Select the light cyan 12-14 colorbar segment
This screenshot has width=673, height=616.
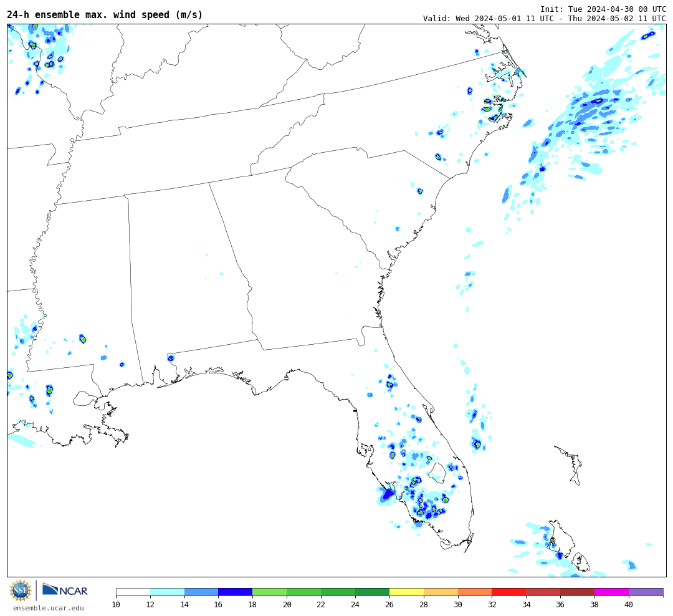168,592
